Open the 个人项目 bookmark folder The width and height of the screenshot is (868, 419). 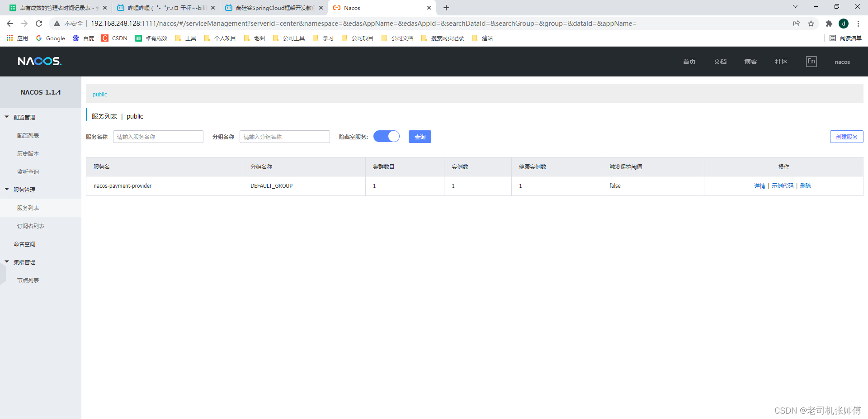coord(220,38)
